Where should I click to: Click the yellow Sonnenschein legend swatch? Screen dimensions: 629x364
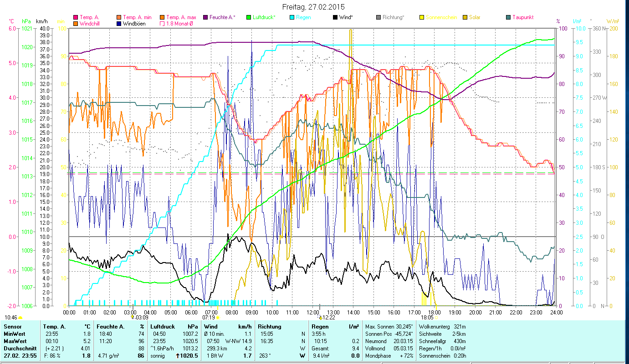click(422, 18)
